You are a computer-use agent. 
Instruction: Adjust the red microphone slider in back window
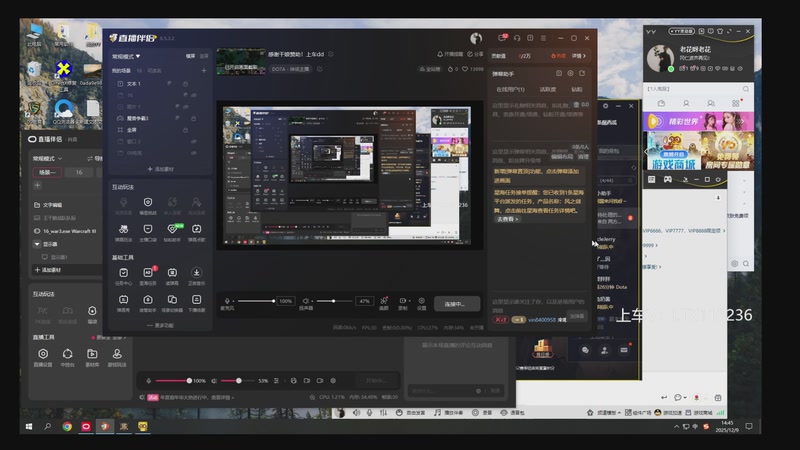172,381
